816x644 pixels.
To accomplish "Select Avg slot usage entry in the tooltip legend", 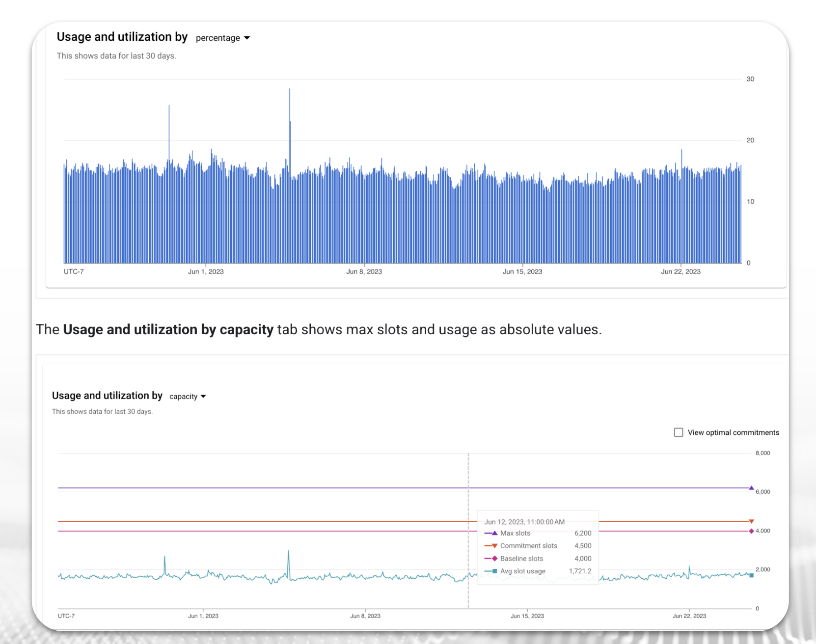I will [x=522, y=571].
